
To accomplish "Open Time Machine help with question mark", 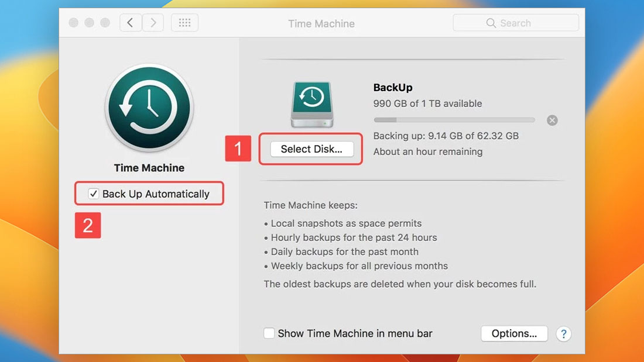I will pos(563,334).
